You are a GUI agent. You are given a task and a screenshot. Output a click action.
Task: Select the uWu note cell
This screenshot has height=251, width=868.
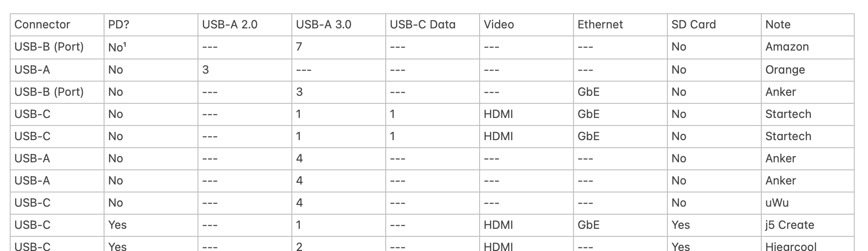pyautogui.click(x=777, y=203)
